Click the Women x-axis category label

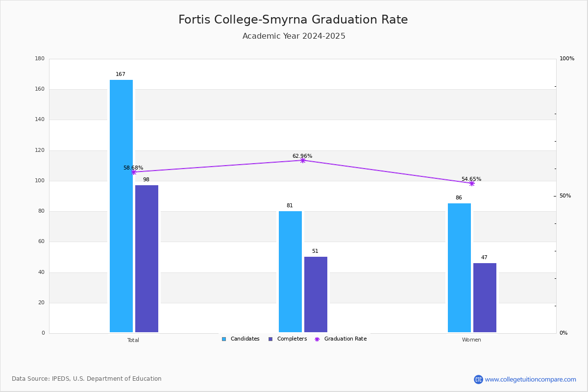471,340
